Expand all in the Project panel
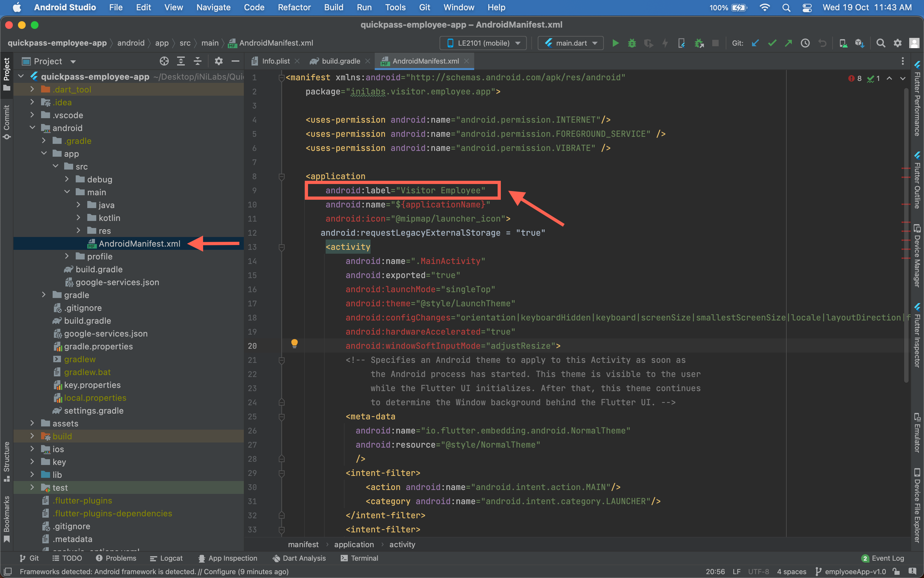Screen dimensions: 924x578 click(x=181, y=61)
